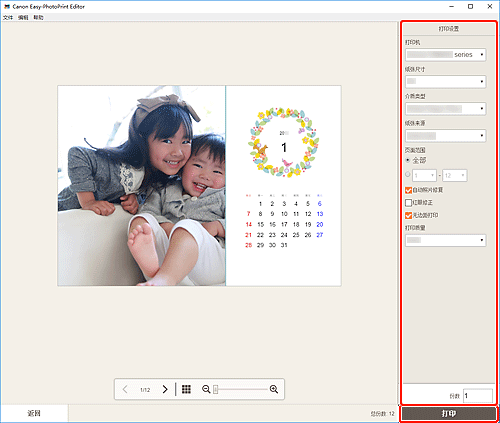
Task: Click the 打印设置 panel header
Action: click(x=449, y=29)
